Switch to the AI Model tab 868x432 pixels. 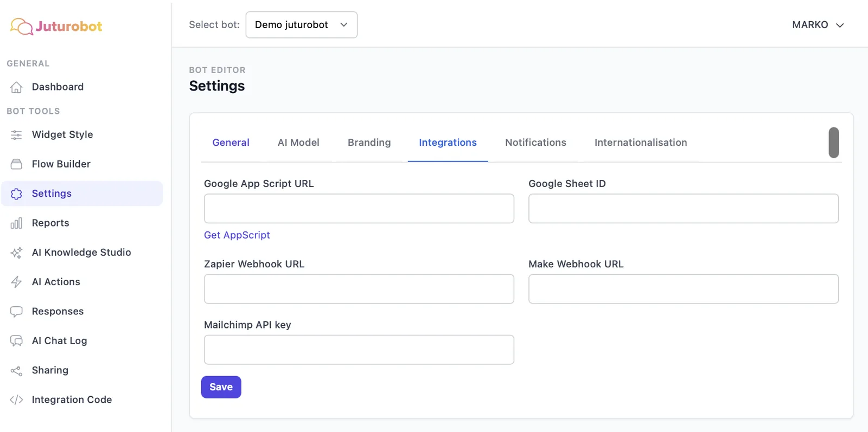pyautogui.click(x=298, y=143)
